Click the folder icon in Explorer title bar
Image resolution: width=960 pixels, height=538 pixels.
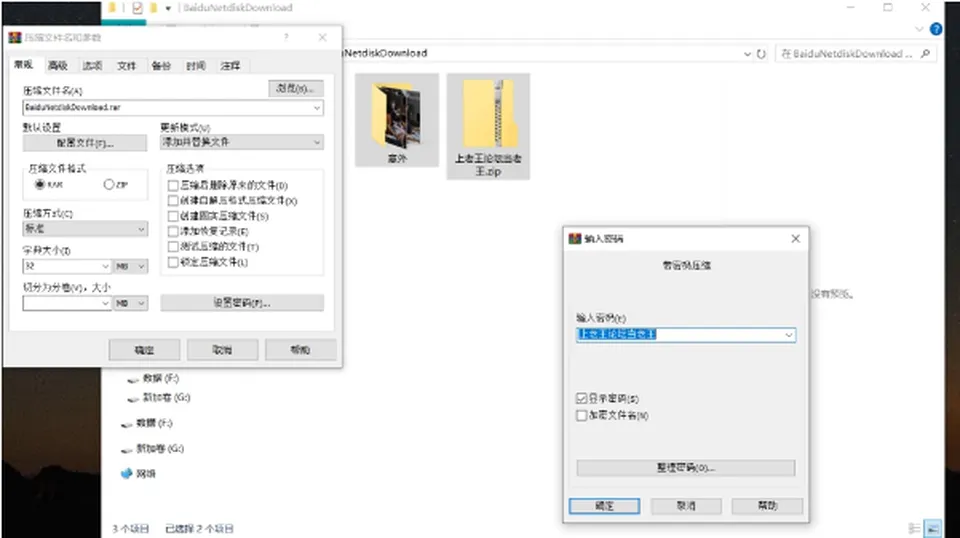112,7
